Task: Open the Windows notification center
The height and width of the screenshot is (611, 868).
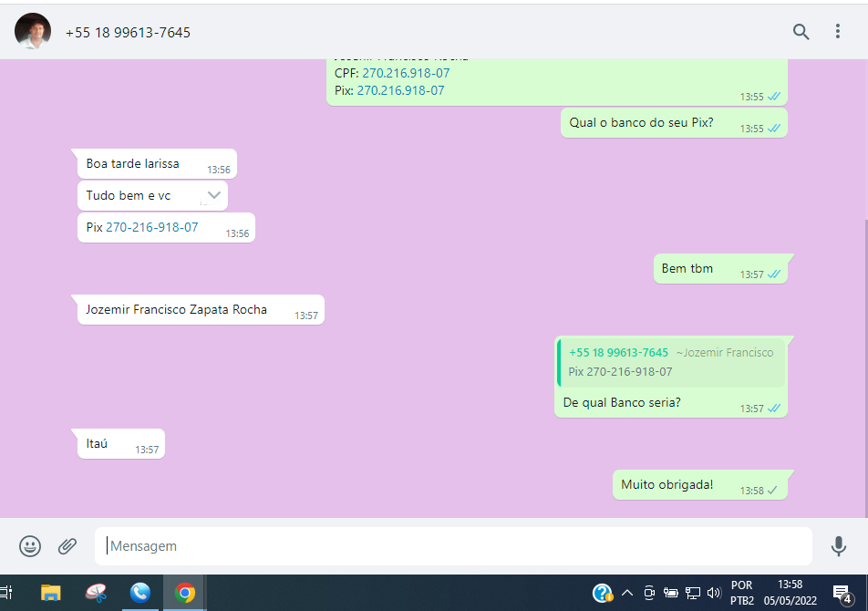Action: click(x=842, y=593)
